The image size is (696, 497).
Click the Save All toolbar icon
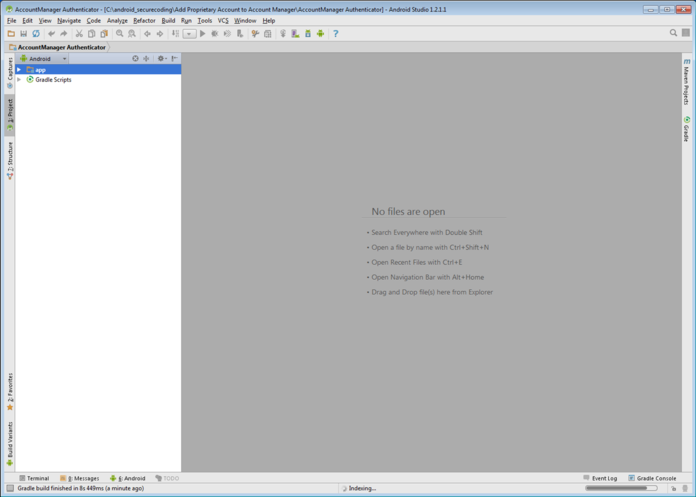pyautogui.click(x=24, y=34)
